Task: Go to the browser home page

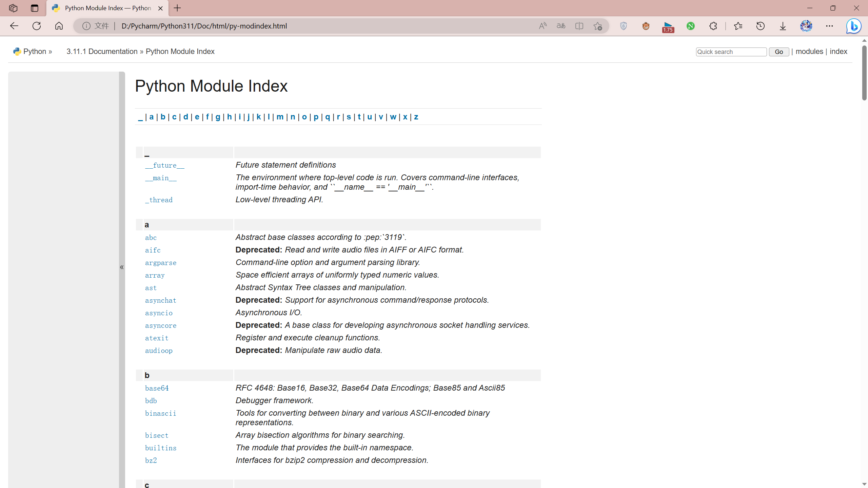Action: point(59,26)
